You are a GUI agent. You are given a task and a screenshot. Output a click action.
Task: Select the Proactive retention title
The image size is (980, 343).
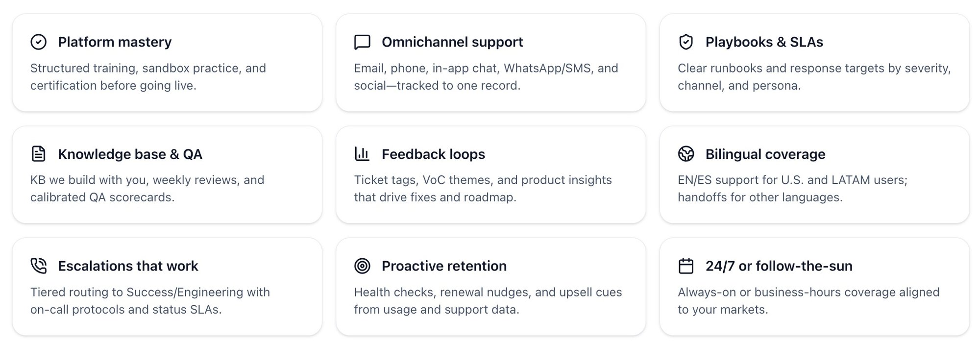pos(444,266)
